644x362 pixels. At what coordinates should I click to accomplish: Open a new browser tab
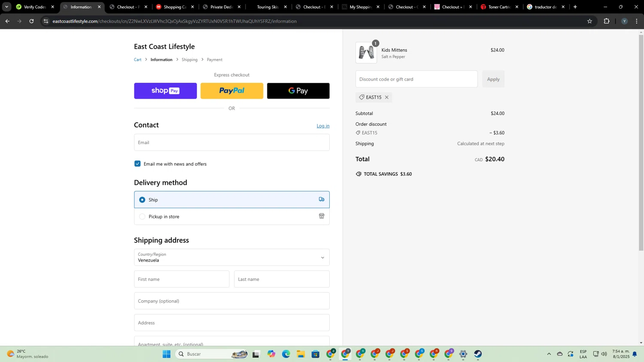[575, 7]
